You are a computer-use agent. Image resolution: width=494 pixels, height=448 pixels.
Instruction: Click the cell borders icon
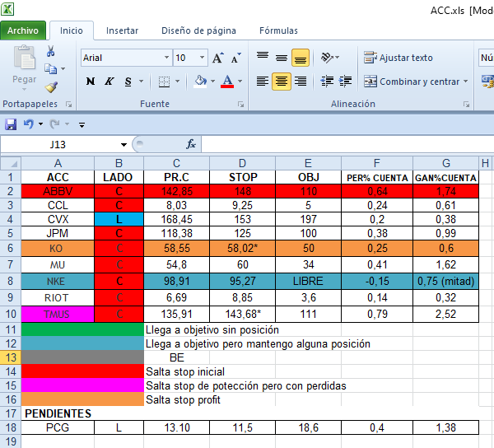click(164, 82)
